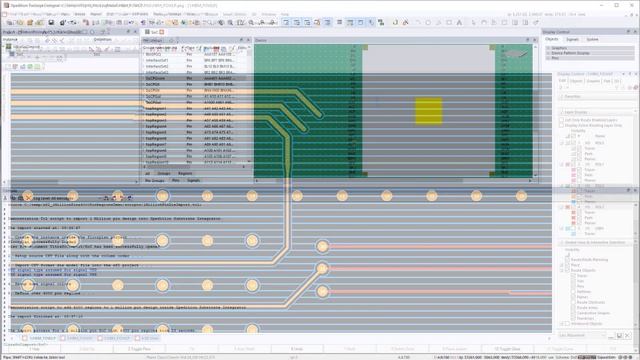Pin the top Display Control panel
This screenshot has height=360, width=640.
pos(628,31)
